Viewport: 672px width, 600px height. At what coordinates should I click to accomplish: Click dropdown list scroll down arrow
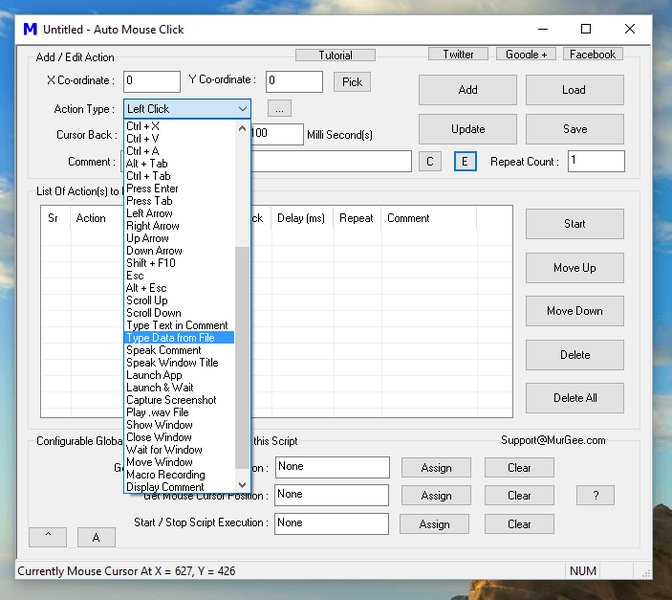pyautogui.click(x=242, y=485)
